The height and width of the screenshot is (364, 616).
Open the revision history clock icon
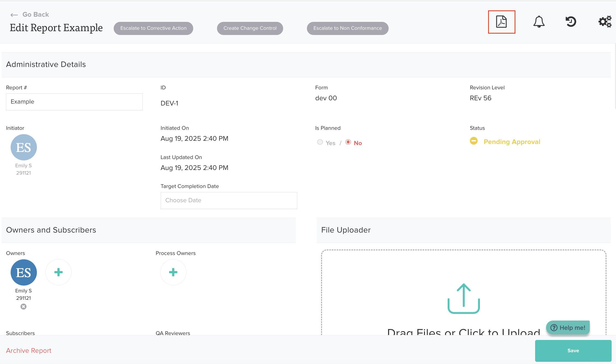pos(571,22)
